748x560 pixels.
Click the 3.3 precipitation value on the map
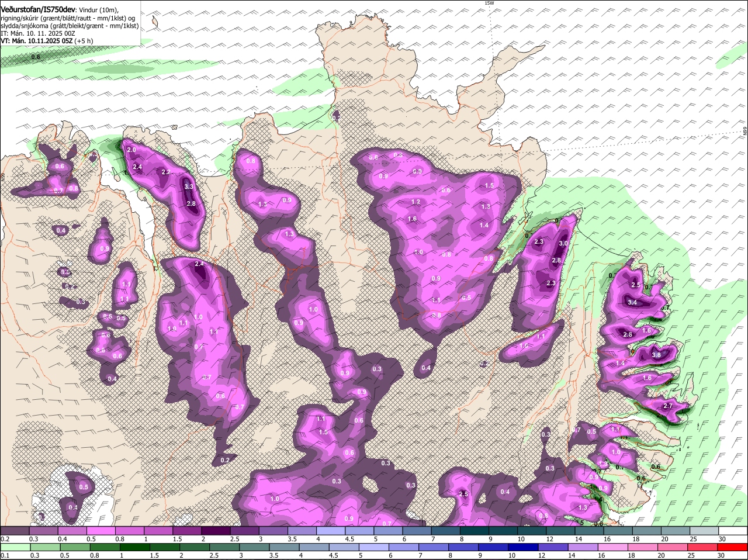pos(189,186)
